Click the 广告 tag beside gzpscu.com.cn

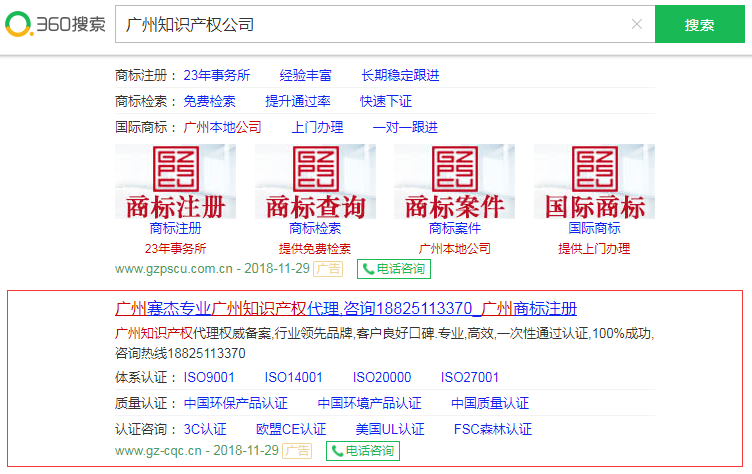point(328,269)
